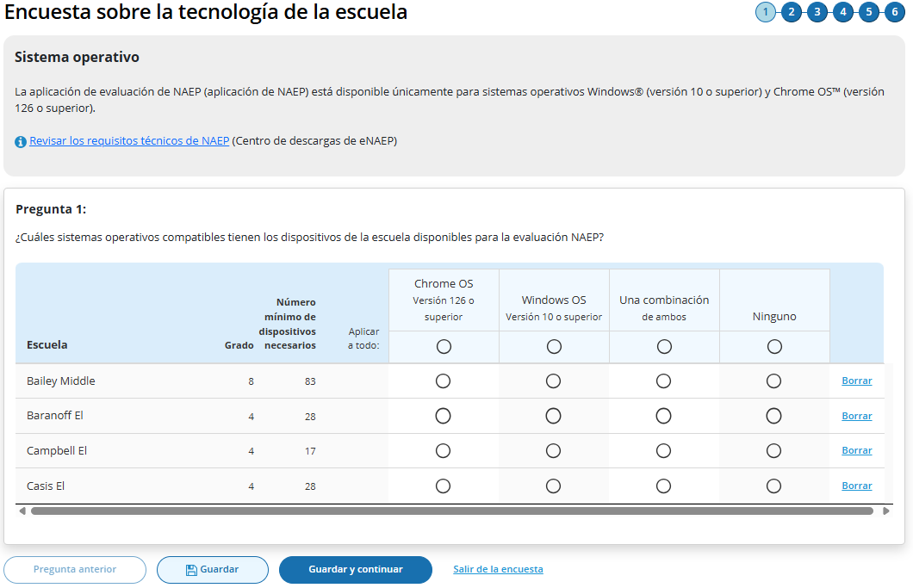Screen dimensions: 913x588
Task: Select Una combinación for Campbell El
Action: pos(664,450)
